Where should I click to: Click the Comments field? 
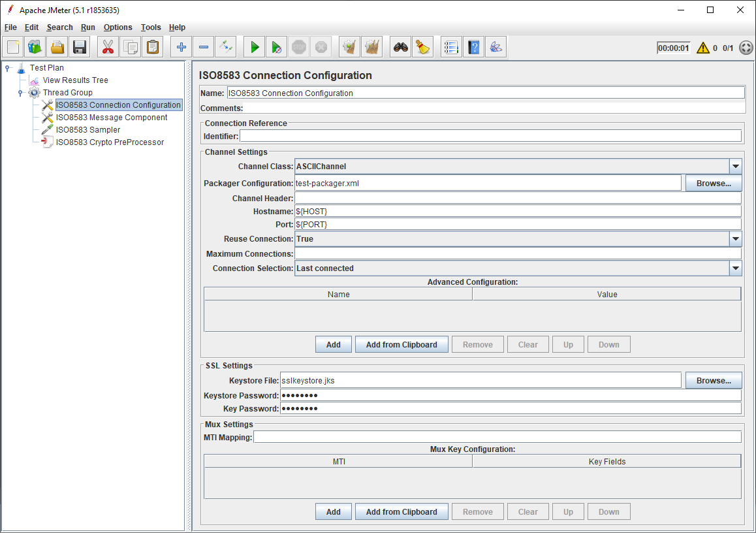click(x=495, y=108)
